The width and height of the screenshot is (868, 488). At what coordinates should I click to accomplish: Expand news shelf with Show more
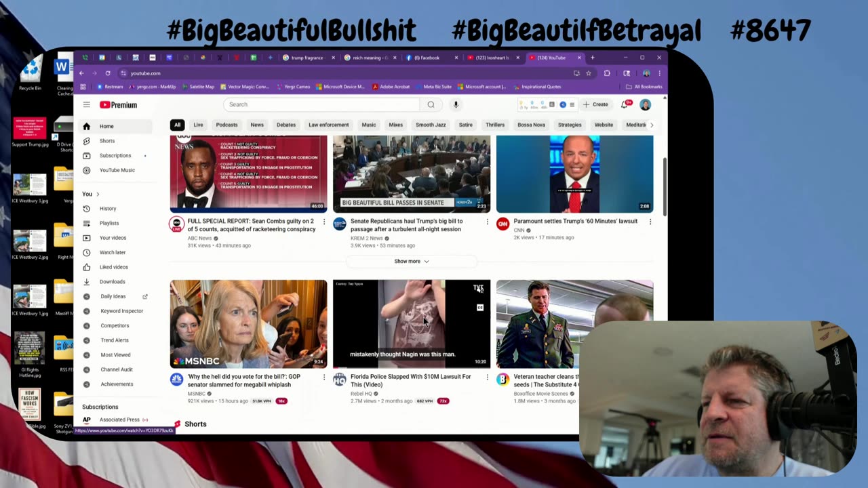coord(412,261)
